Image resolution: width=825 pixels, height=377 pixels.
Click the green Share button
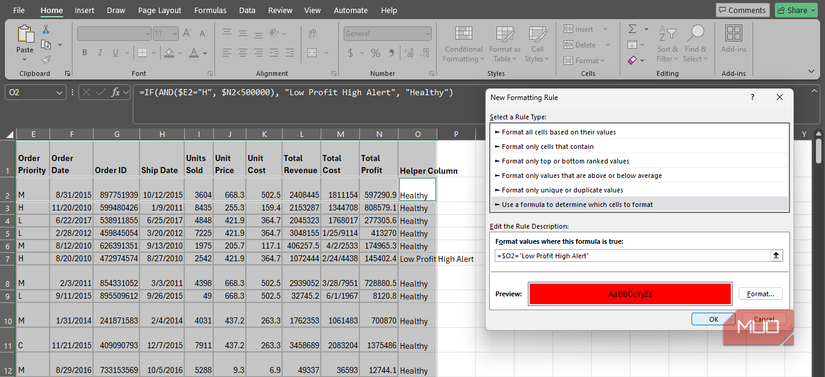[796, 11]
